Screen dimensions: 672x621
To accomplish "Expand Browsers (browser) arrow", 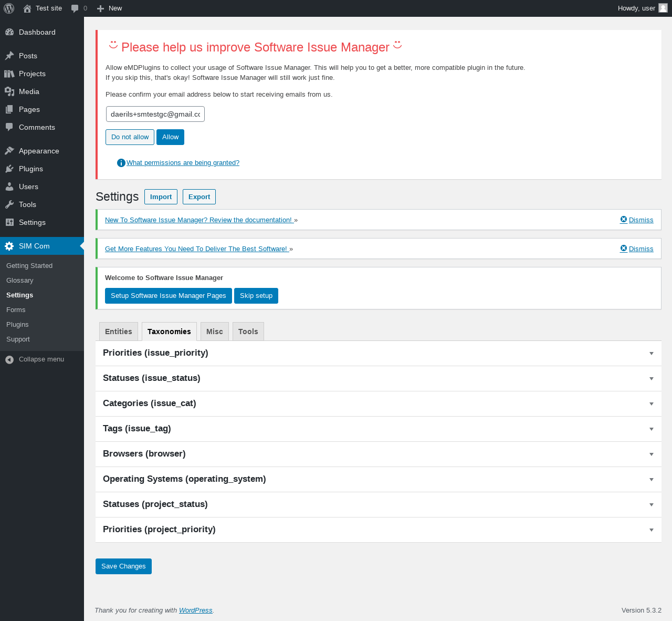I will (652, 454).
